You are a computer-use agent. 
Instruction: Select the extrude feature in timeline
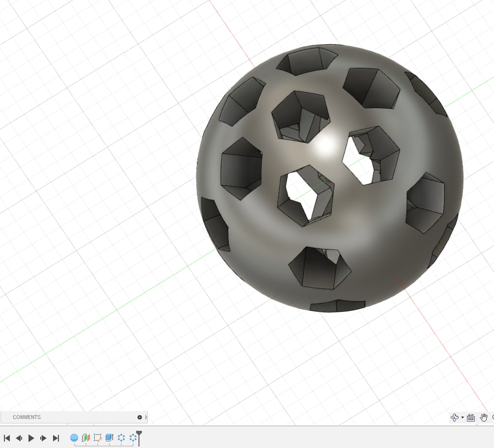click(x=110, y=438)
